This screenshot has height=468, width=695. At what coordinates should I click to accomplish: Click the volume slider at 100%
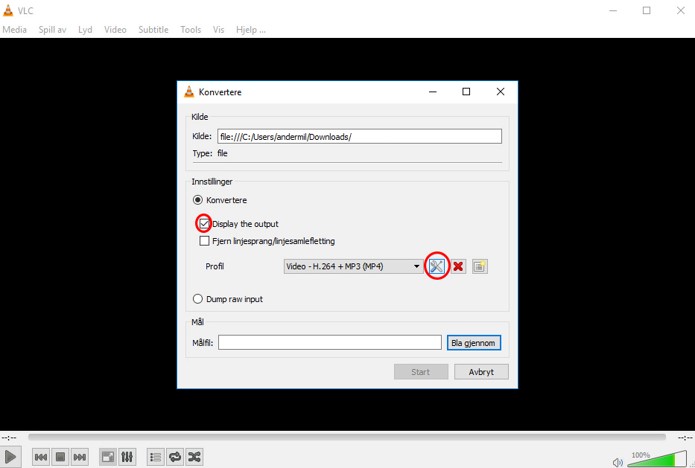(659, 459)
